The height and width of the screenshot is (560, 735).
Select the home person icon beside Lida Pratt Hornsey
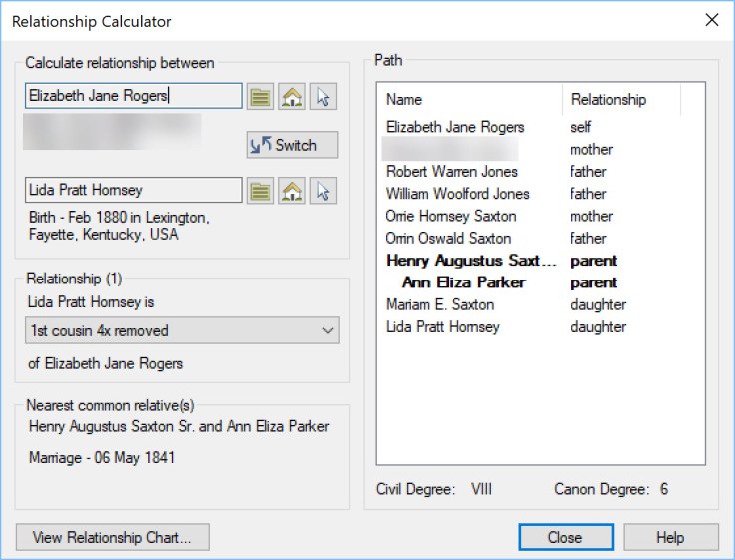pos(292,191)
